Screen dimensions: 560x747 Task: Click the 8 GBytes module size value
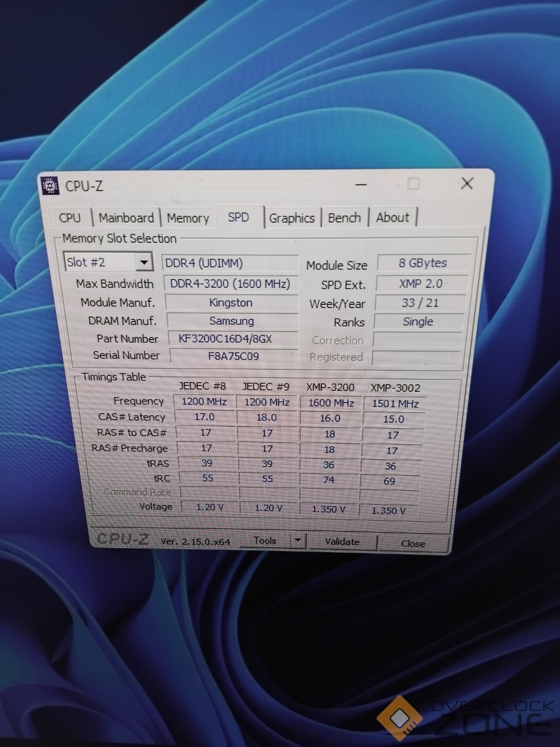coord(423,263)
